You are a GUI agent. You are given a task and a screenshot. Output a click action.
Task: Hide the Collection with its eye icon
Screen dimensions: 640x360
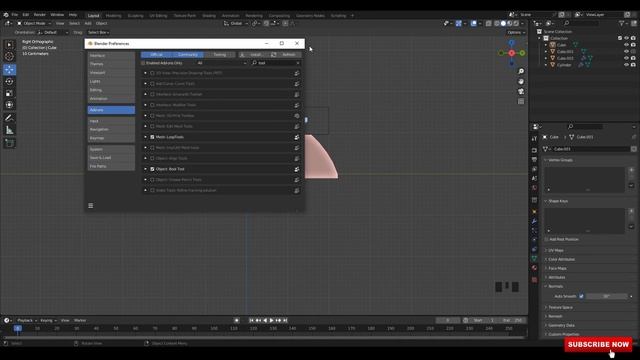point(627,38)
